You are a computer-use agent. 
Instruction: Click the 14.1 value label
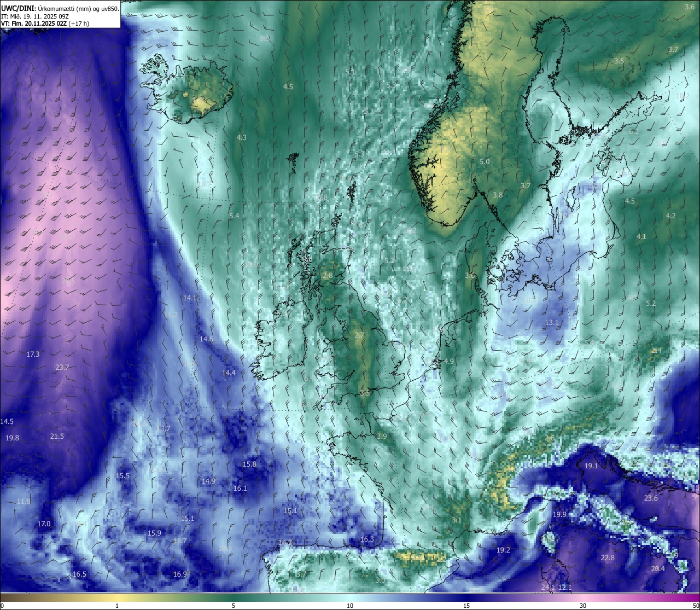pos(190,298)
